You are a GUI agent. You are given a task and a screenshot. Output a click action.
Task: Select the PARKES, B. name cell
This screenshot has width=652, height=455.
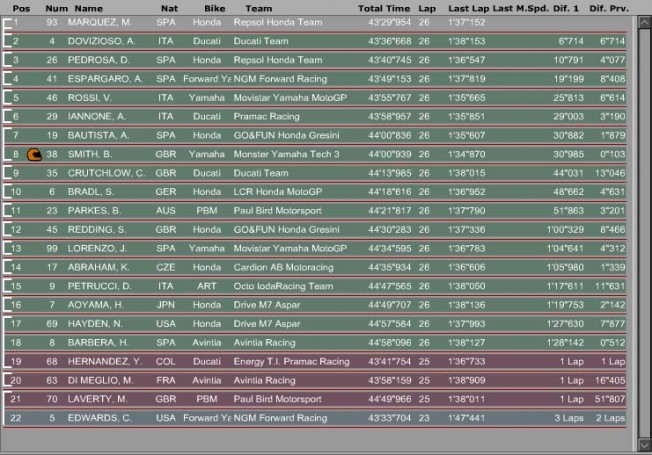pyautogui.click(x=94, y=210)
